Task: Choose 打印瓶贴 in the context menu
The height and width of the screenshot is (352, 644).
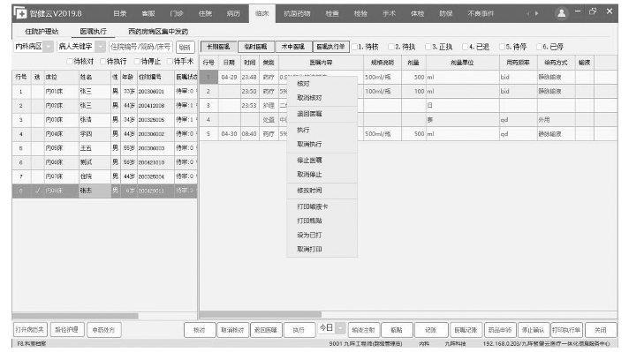Action: (x=322, y=221)
